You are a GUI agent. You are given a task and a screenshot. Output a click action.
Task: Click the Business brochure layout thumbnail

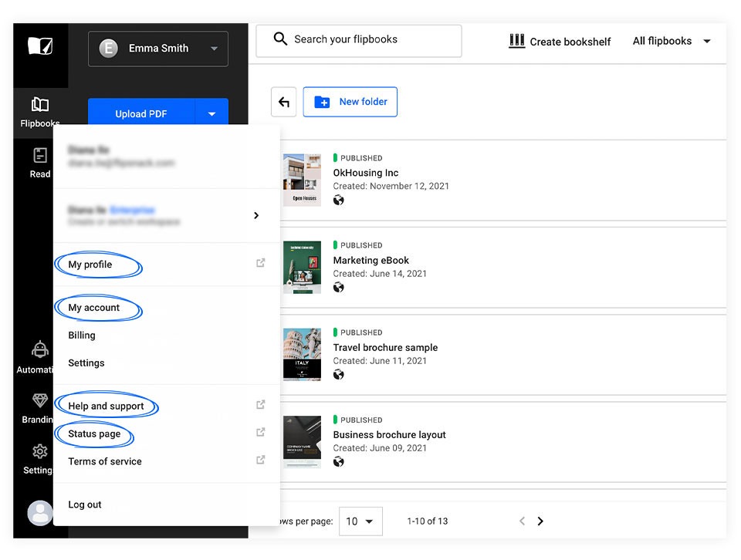pyautogui.click(x=302, y=442)
